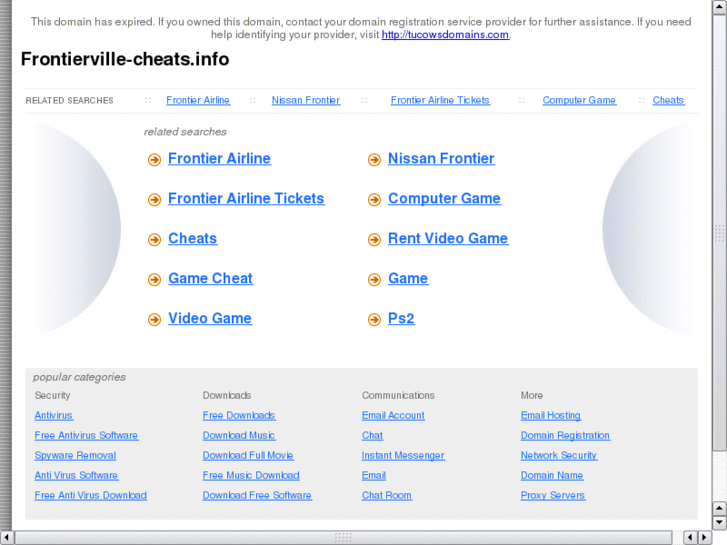Click the horizontal scrollbar right arrow
Screen dimensions: 727x545
point(704,537)
